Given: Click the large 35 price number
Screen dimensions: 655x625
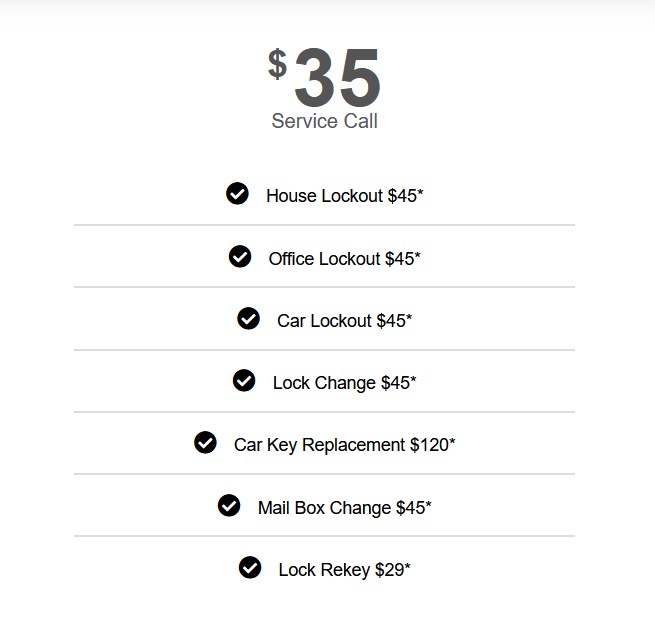Looking at the screenshot, I should [337, 78].
